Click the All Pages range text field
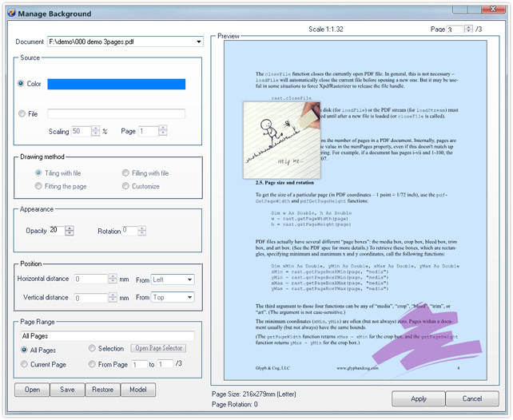Image resolution: width=513 pixels, height=420 pixels. click(x=108, y=336)
